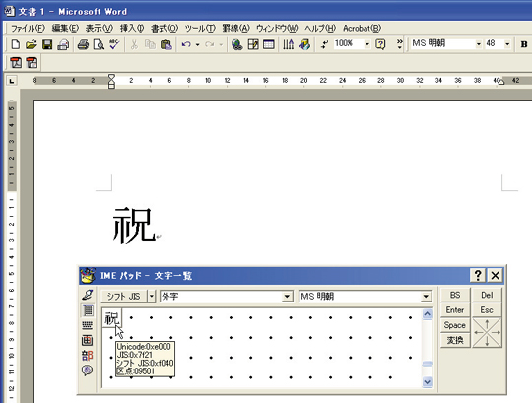Click the arrow keys pad in IME Pad
This screenshot has height=403, width=532.
click(487, 332)
